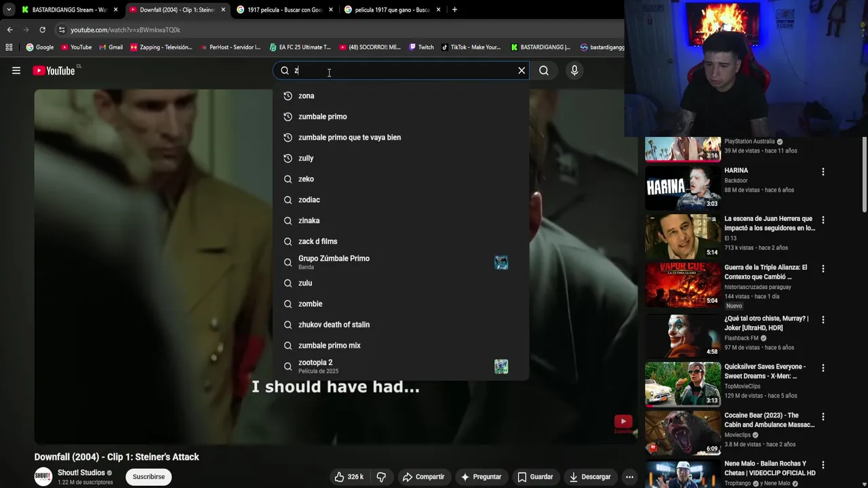Reload the page with the browser refresh icon
Screen dimensions: 868x488
42,30
